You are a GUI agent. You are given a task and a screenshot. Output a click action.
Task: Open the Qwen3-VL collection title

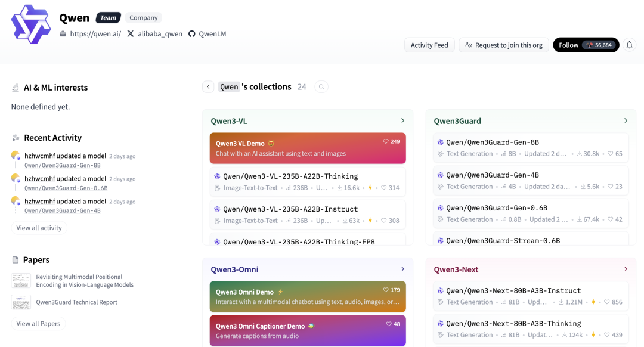(x=229, y=120)
